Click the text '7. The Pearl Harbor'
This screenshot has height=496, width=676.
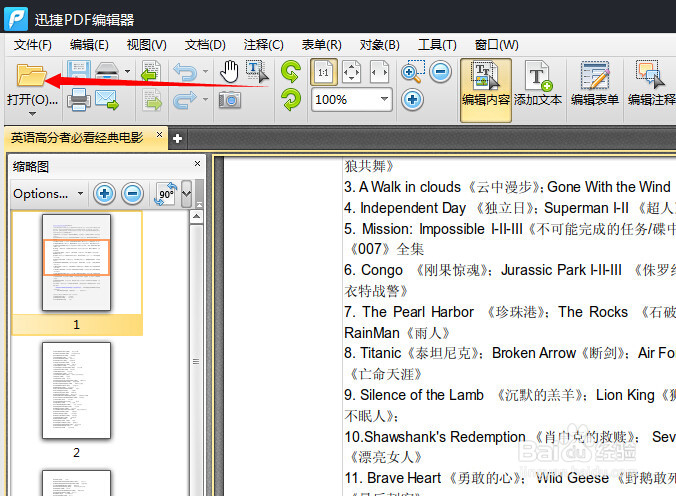click(x=409, y=312)
